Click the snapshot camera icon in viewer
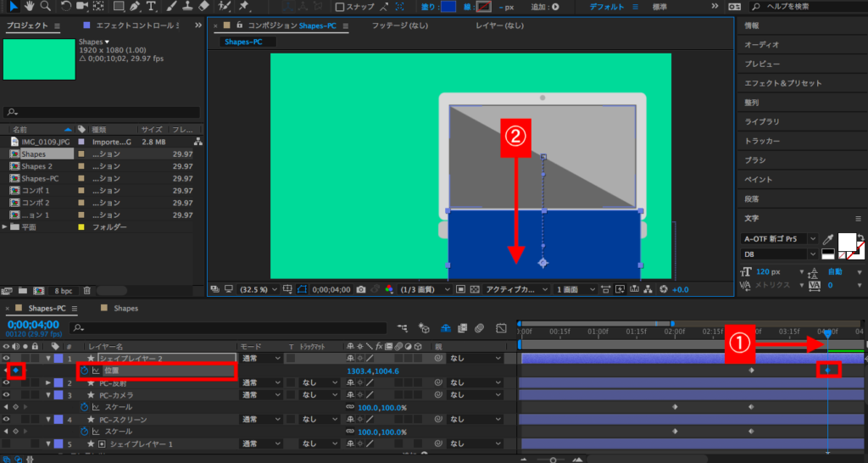Viewport: 868px width, 463px height. pyautogui.click(x=361, y=289)
